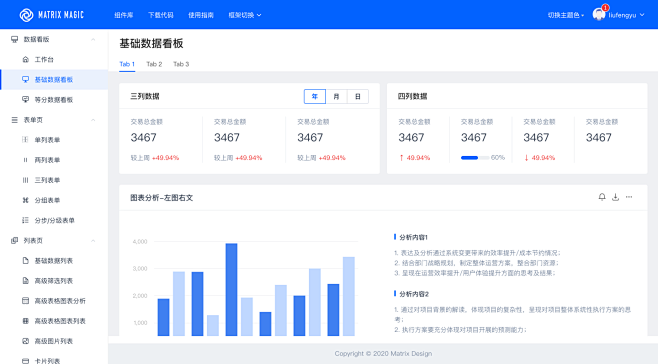The height and width of the screenshot is (364, 658).
Task: Click the 高级表格图表分析 icon
Action: pyautogui.click(x=26, y=301)
